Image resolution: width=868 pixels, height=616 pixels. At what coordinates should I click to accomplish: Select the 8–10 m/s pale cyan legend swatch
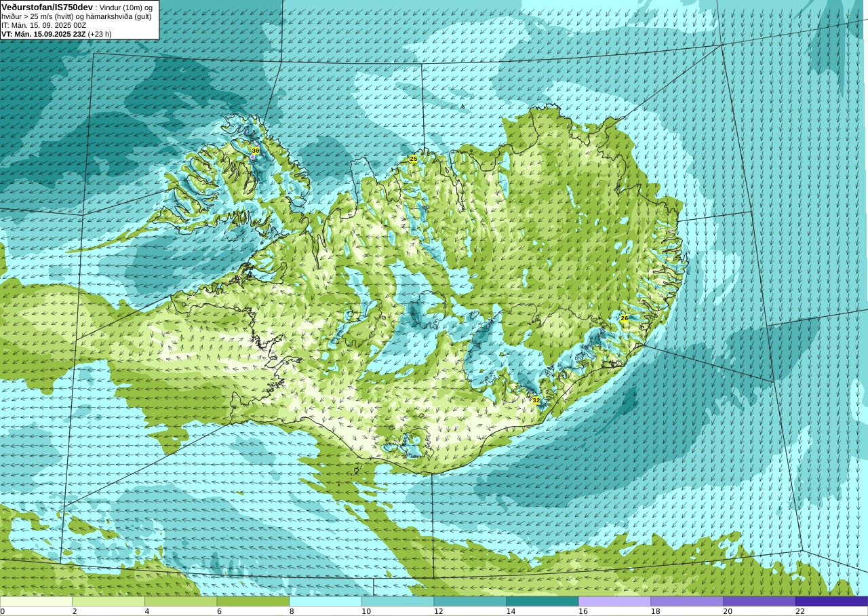click(325, 601)
